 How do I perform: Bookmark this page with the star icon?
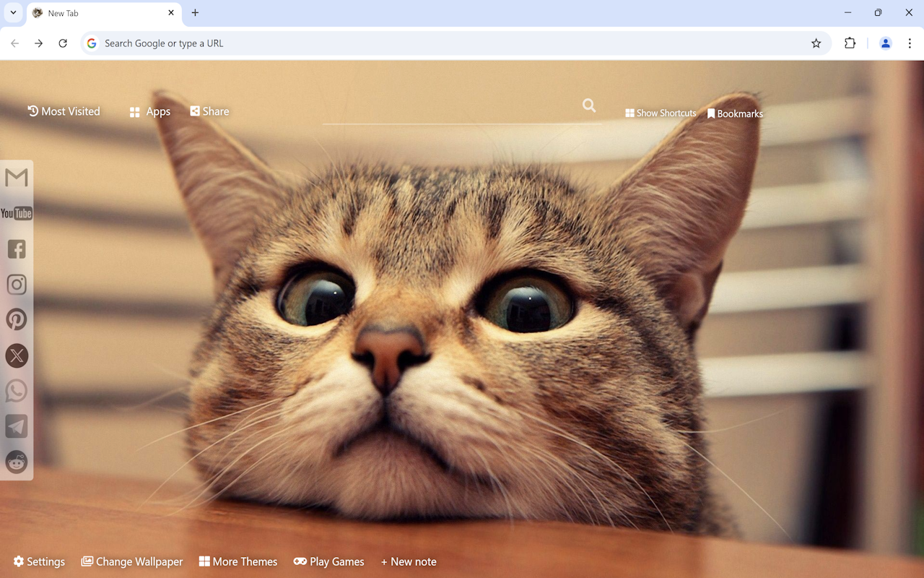(816, 43)
